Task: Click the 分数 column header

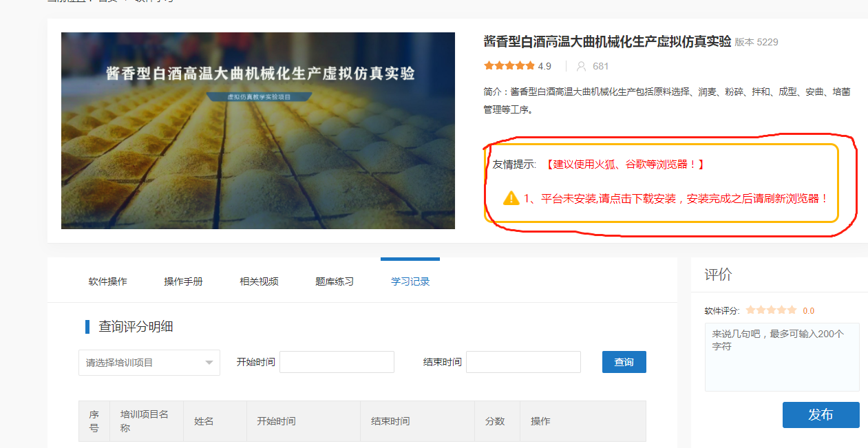Action: pyautogui.click(x=495, y=421)
